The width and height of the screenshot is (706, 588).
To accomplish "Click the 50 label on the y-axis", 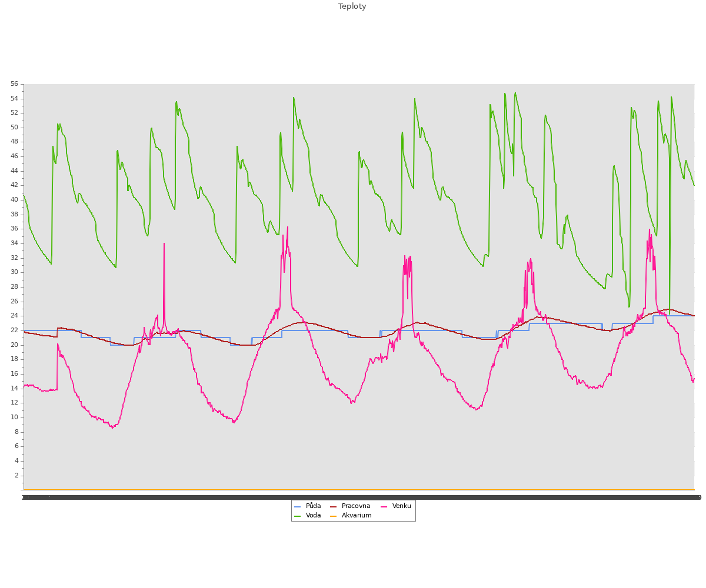I will pyautogui.click(x=14, y=128).
